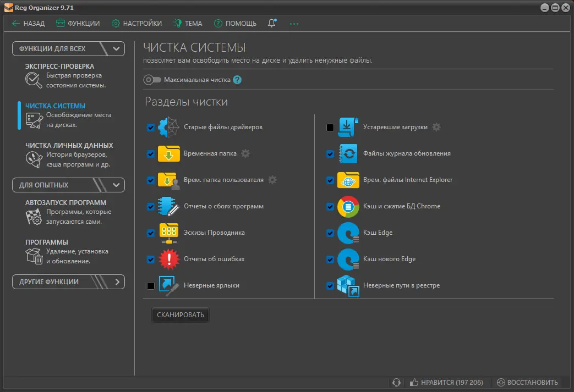Image resolution: width=574 pixels, height=392 pixels.
Task: Open the Функции menu
Action: [78, 24]
